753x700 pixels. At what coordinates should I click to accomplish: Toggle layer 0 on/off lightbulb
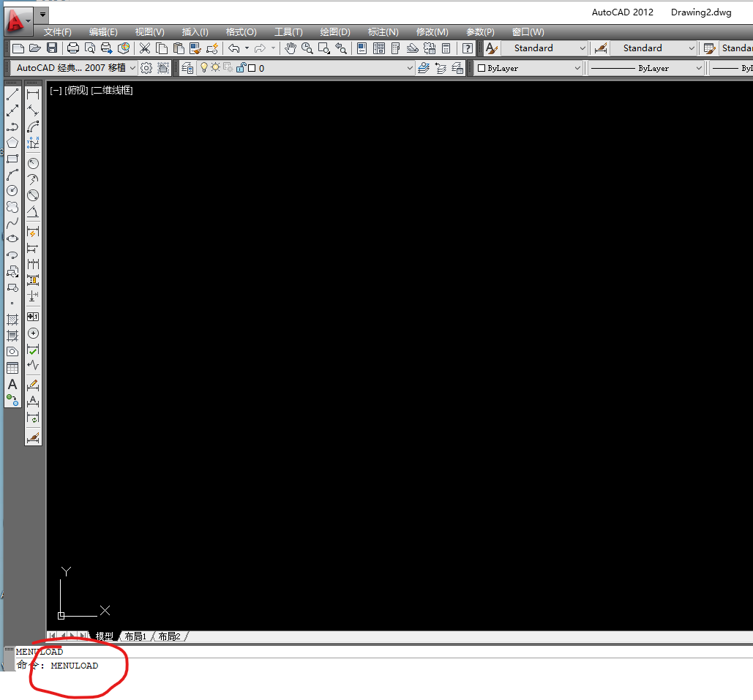[x=203, y=68]
